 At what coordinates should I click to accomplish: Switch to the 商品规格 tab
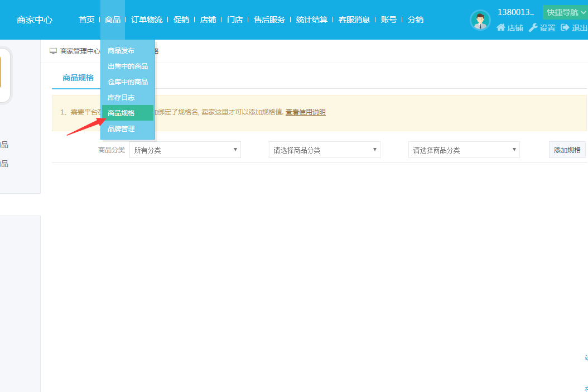pos(78,78)
